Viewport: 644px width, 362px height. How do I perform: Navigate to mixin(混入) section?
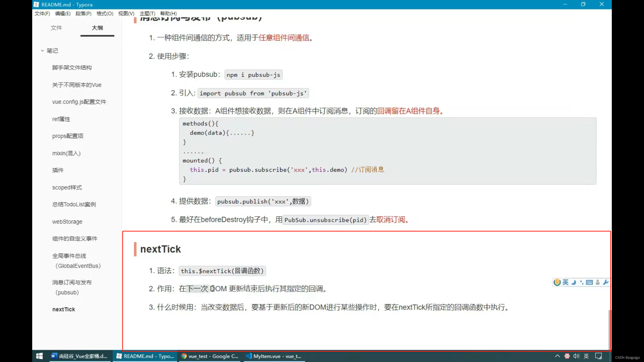[66, 153]
